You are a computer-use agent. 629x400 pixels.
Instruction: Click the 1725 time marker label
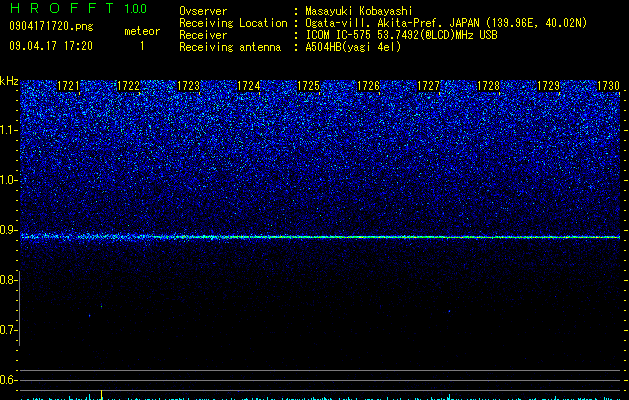click(x=308, y=86)
